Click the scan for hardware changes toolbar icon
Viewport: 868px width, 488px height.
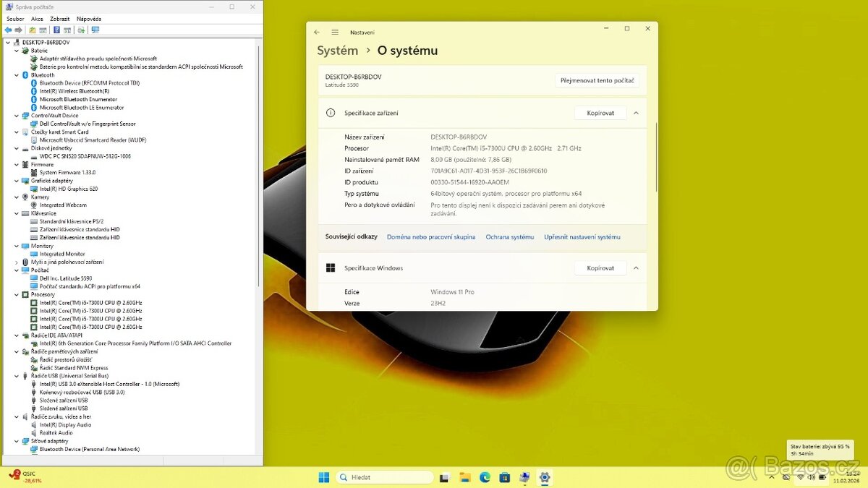82,30
